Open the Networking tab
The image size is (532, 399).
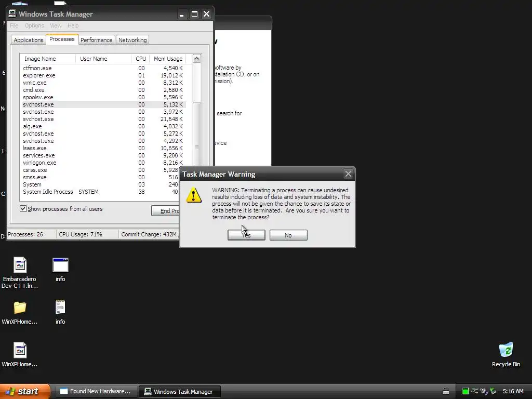(132, 39)
